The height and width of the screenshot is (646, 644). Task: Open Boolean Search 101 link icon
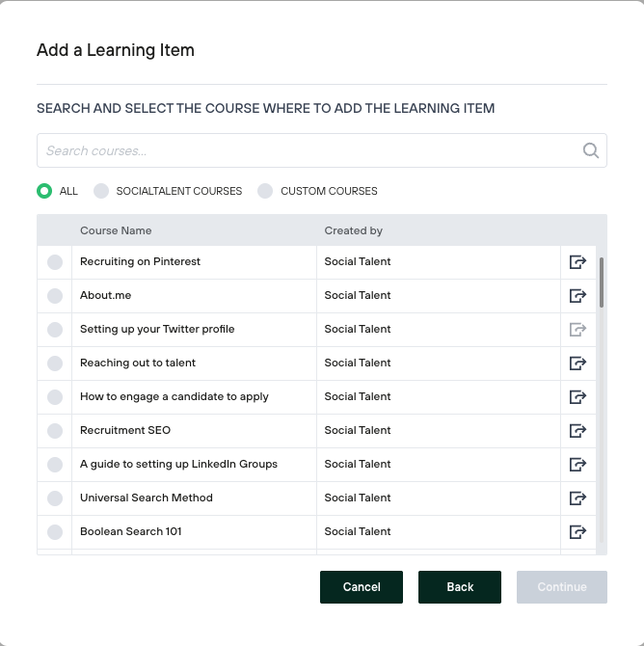577,531
